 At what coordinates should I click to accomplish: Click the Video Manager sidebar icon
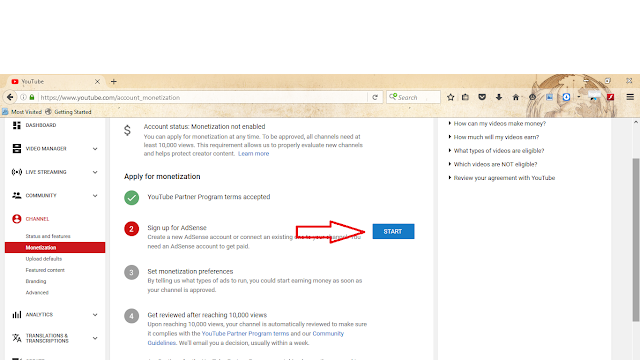16,149
